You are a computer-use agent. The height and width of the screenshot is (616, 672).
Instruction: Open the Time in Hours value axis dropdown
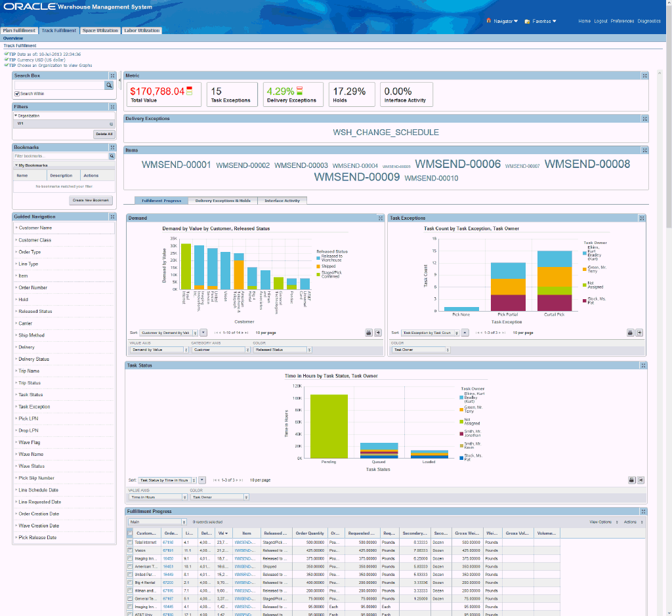(157, 497)
